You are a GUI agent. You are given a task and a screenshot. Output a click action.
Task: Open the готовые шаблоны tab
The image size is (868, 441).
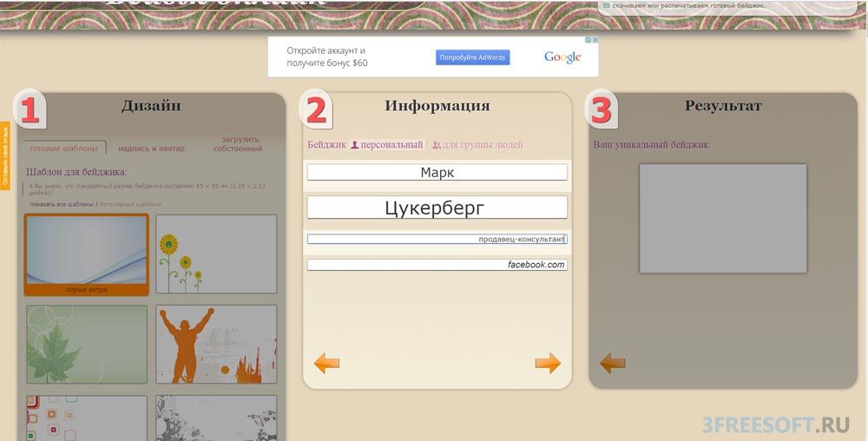[x=63, y=148]
